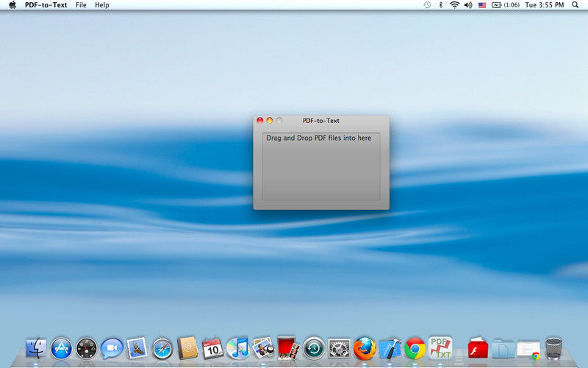This screenshot has height=368, width=588.
Task: Click the Wi-Fi status icon
Action: [x=454, y=5]
